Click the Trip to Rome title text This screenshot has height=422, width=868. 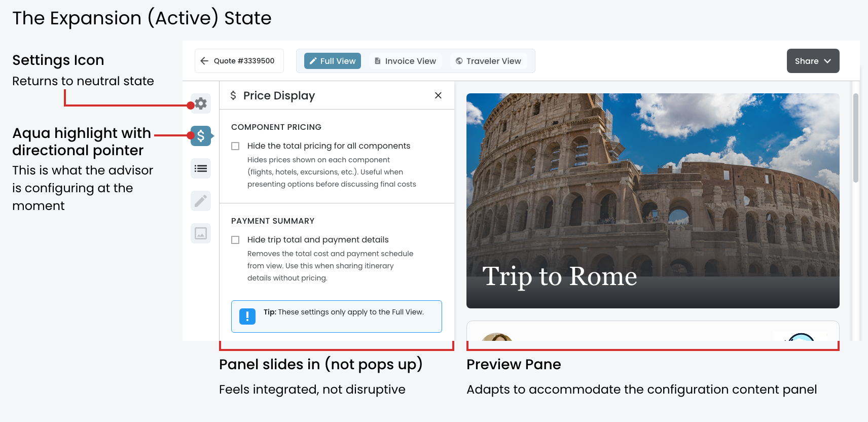(x=559, y=276)
